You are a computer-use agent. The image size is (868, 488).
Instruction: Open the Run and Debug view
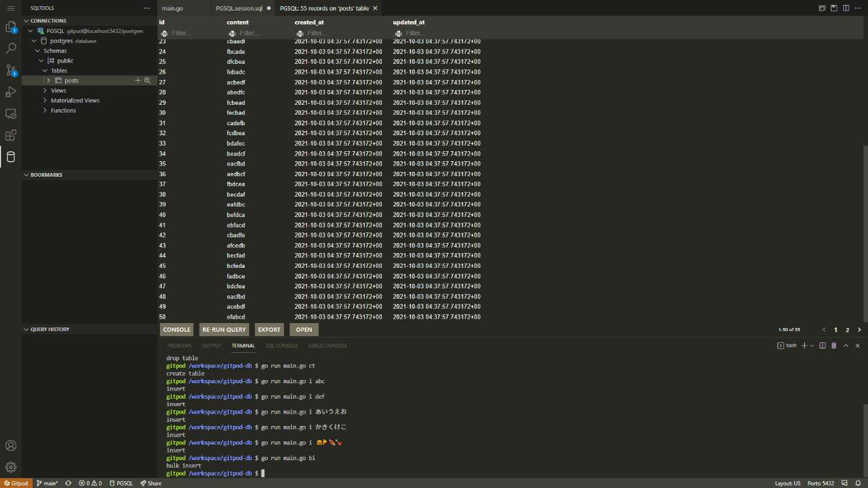coord(11,92)
